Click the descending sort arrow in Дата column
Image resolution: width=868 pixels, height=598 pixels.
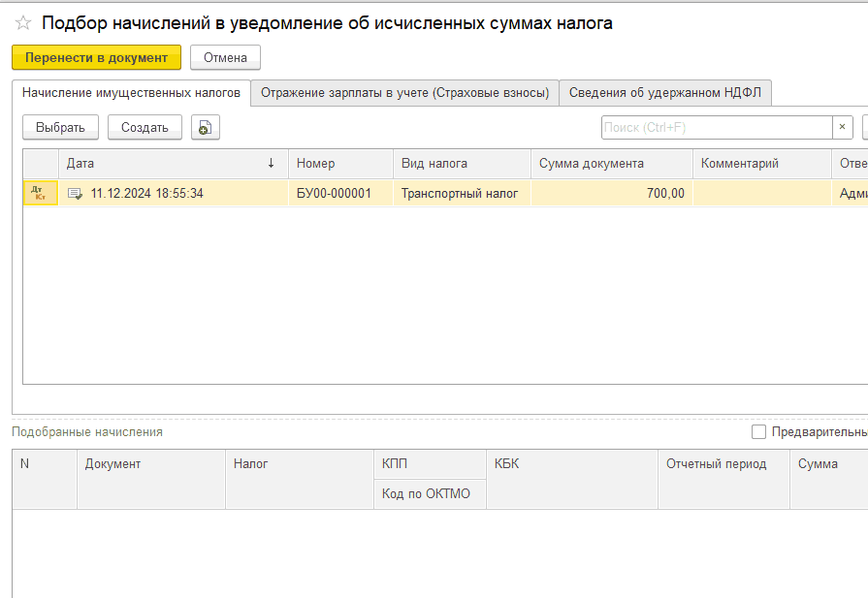[x=272, y=164]
